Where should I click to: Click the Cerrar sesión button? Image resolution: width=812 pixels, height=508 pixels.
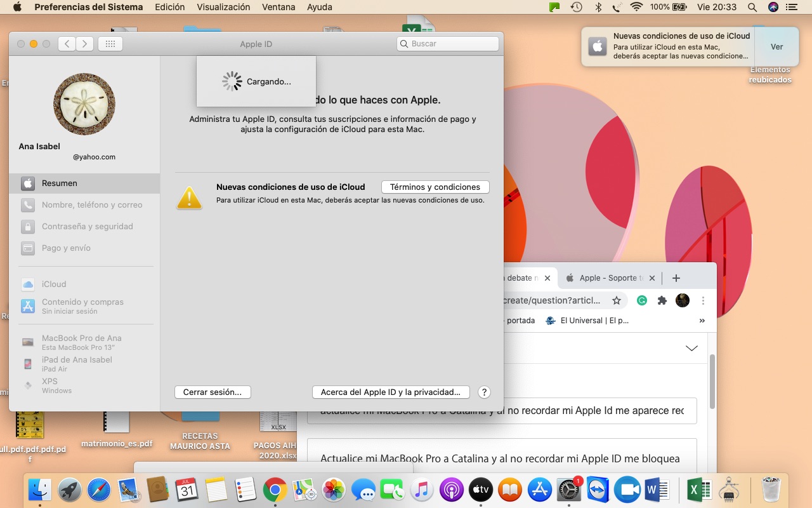pos(213,392)
